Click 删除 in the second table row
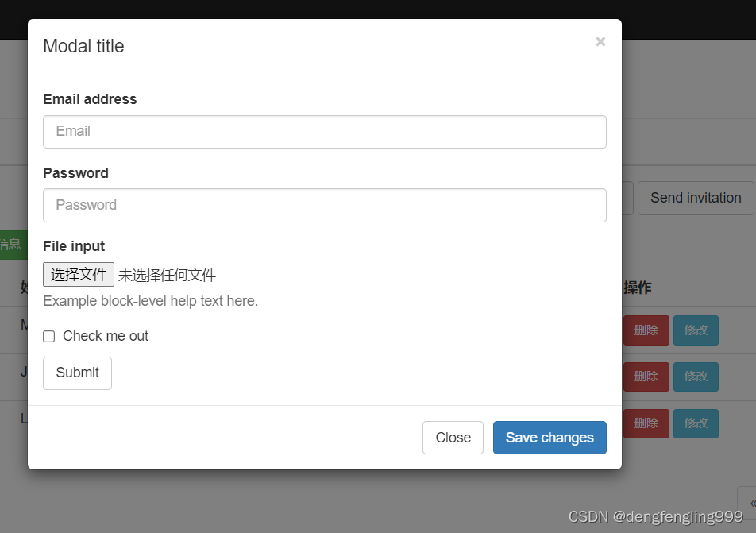This screenshot has height=533, width=756. (646, 377)
